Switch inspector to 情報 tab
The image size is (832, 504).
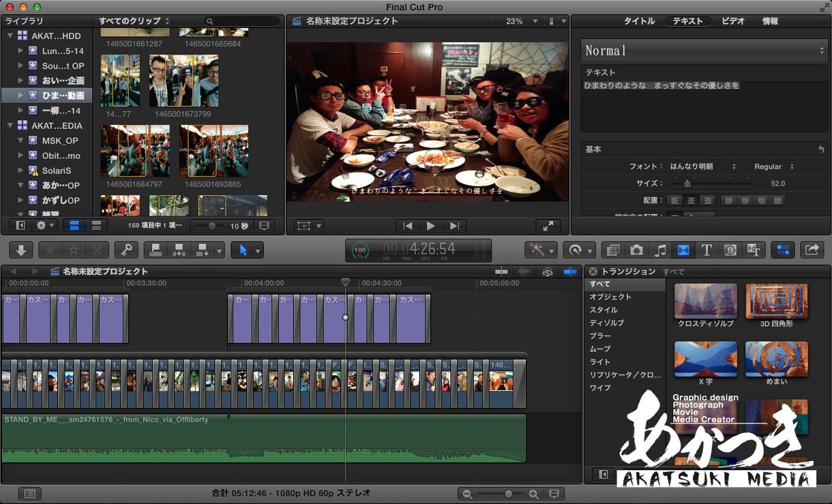click(770, 21)
